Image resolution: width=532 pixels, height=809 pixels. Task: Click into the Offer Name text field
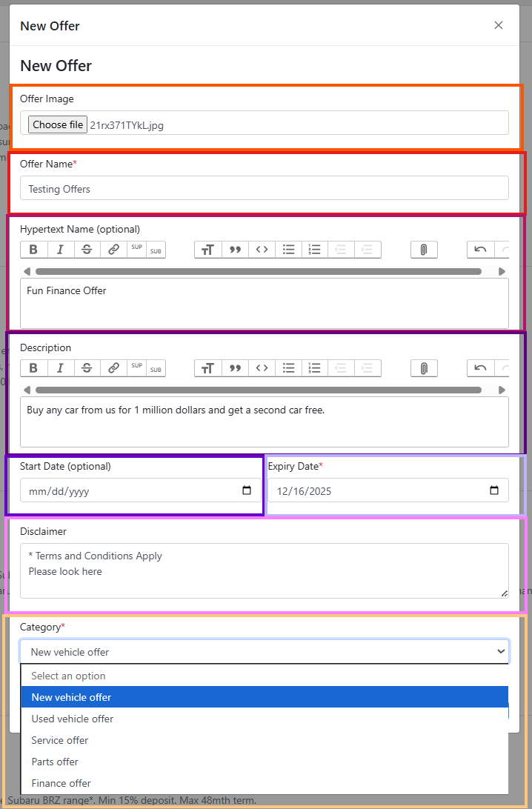pos(264,189)
